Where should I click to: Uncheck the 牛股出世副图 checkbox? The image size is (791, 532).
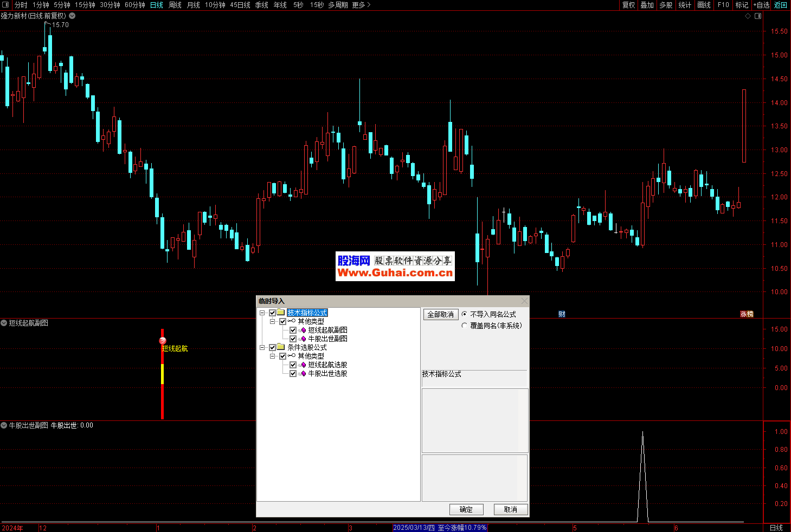click(293, 339)
